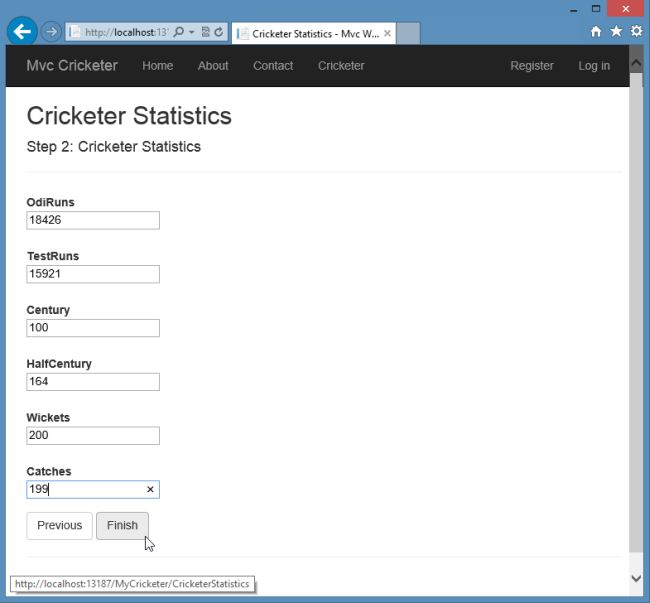Viewport: 650px width, 603px height.
Task: Focus the TestRuns input field
Action: [93, 274]
